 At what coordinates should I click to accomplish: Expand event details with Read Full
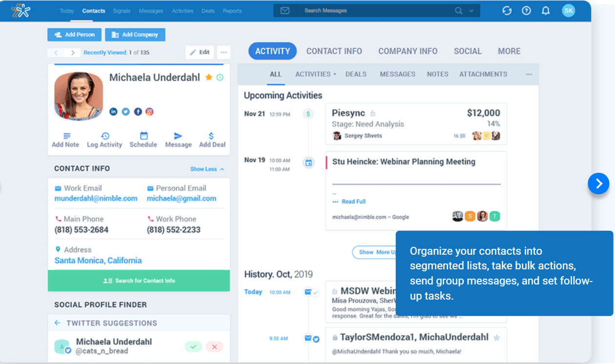[x=349, y=202]
